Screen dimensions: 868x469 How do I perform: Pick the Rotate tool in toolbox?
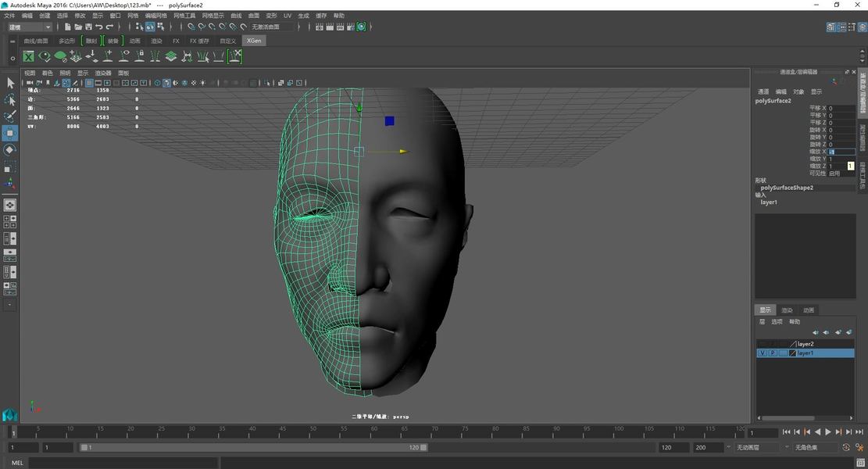click(10, 150)
